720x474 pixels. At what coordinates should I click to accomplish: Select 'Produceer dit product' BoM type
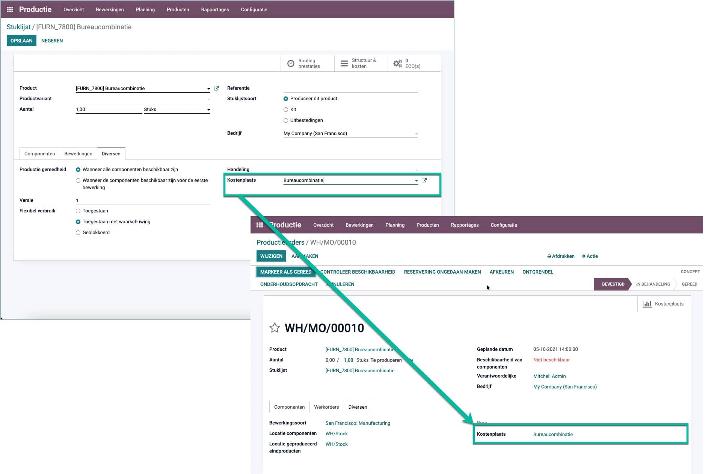[286, 99]
